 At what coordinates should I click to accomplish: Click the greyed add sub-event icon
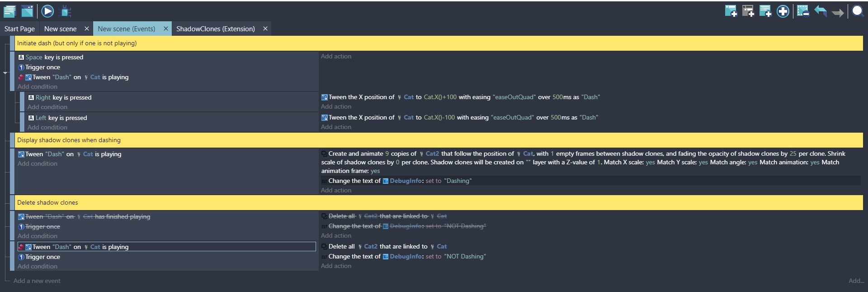point(748,11)
